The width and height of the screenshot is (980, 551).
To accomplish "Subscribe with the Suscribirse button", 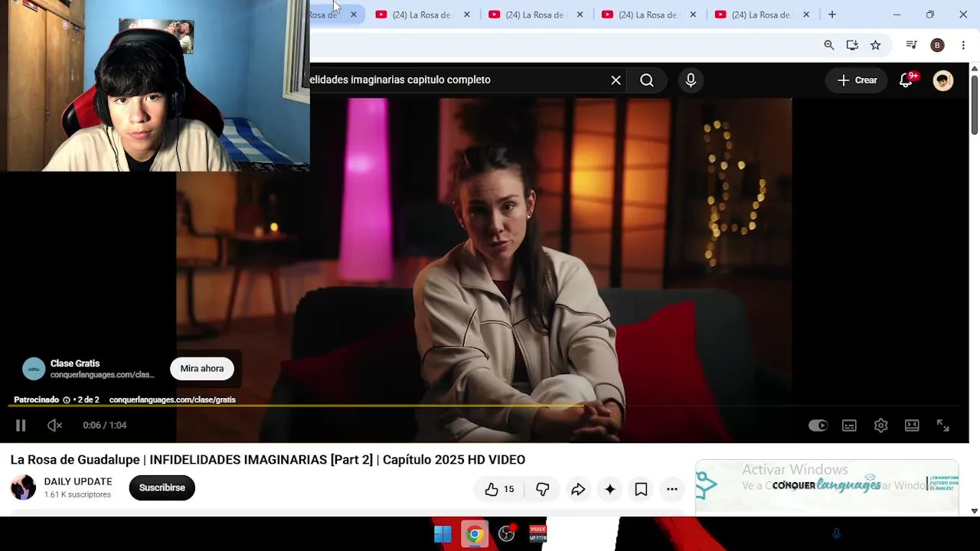I will pos(162,487).
